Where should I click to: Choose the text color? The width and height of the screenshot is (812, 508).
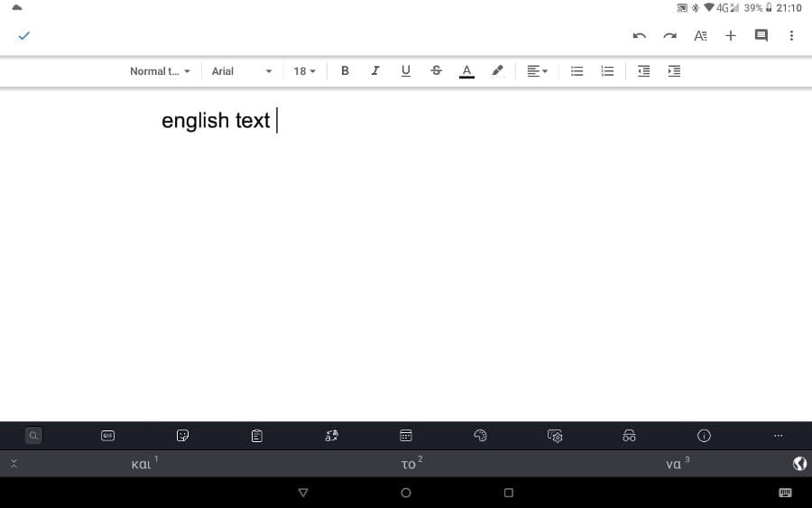(466, 71)
